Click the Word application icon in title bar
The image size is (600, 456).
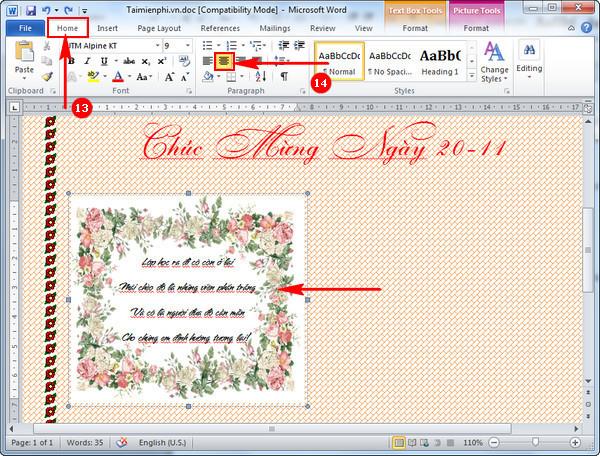[x=13, y=10]
